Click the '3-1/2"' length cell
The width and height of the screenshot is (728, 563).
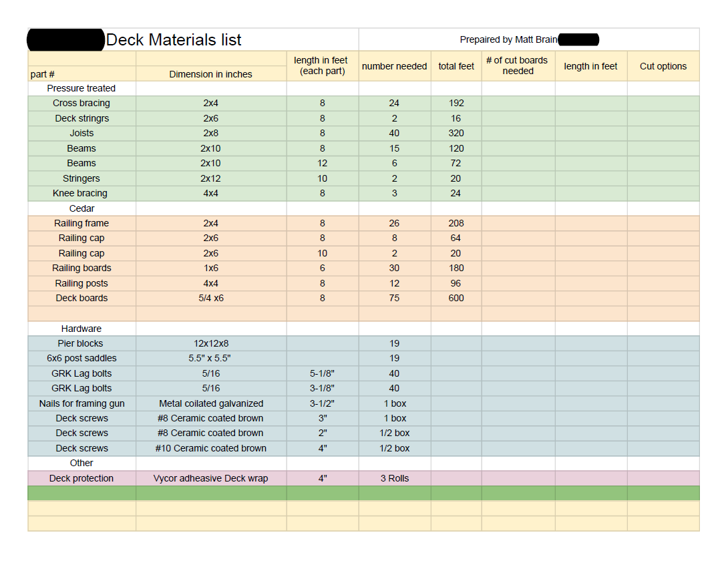click(x=322, y=404)
